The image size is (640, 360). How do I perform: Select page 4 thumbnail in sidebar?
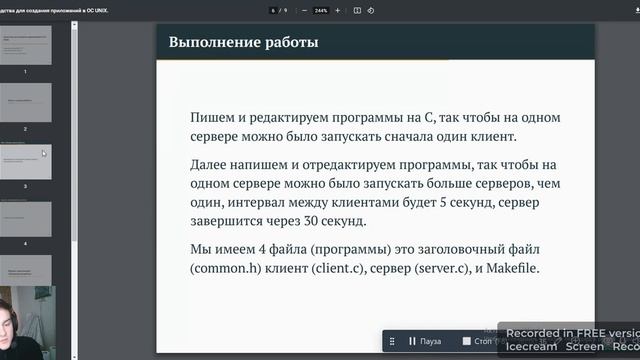[25, 219]
